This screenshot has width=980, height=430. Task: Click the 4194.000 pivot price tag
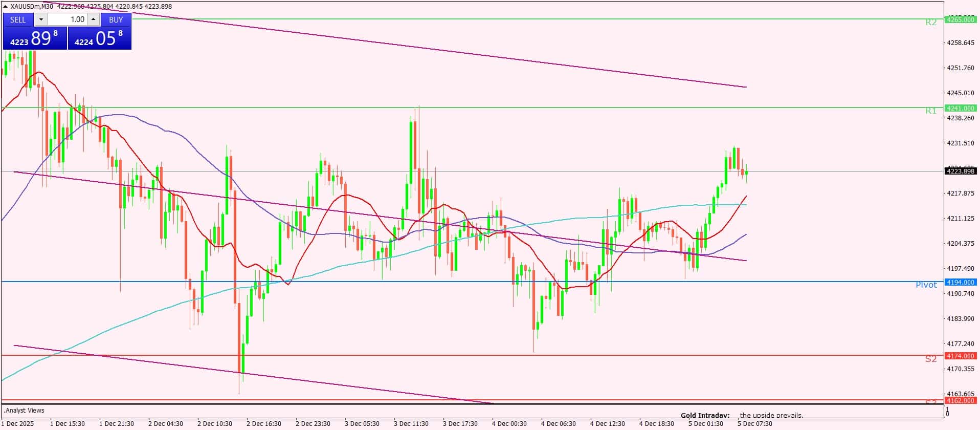pyautogui.click(x=960, y=282)
